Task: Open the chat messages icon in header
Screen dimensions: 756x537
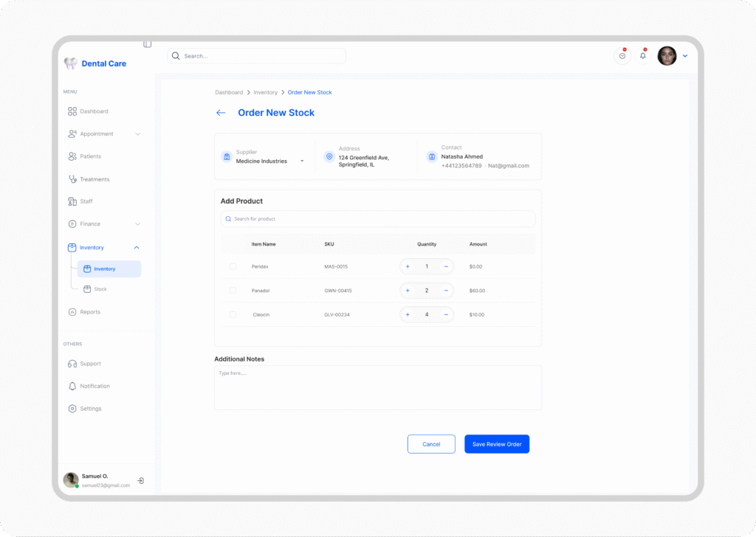Action: [x=622, y=56]
